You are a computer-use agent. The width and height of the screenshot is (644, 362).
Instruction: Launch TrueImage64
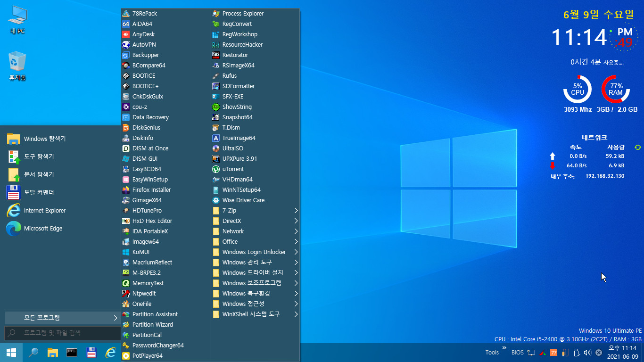[x=255, y=138]
